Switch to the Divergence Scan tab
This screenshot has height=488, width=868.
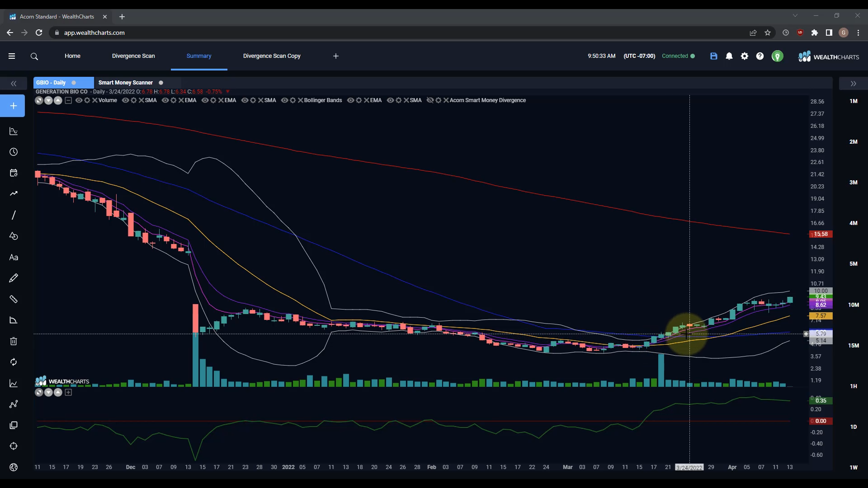[x=133, y=56]
